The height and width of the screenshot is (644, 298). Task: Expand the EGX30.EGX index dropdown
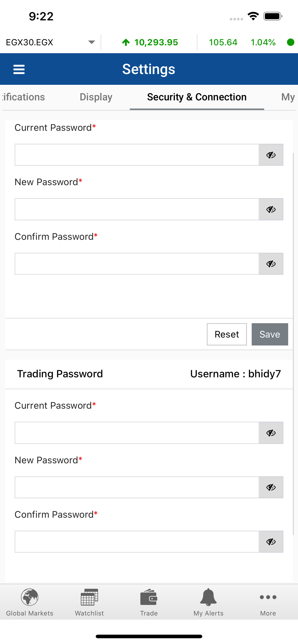(50, 42)
